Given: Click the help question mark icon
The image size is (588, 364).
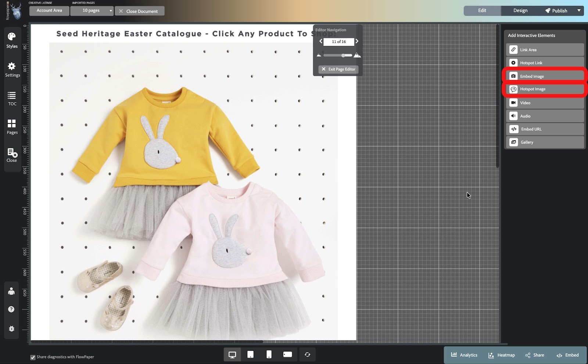Looking at the screenshot, I should point(11,309).
